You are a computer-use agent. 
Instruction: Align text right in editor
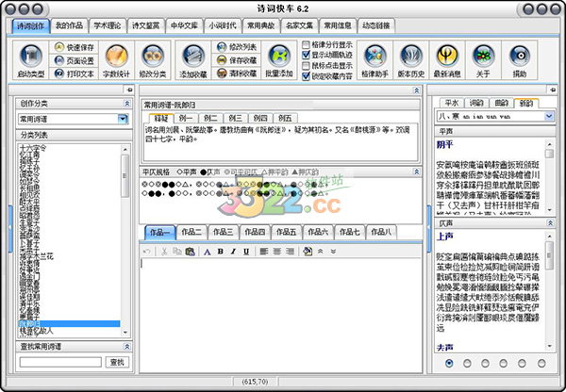coord(290,252)
